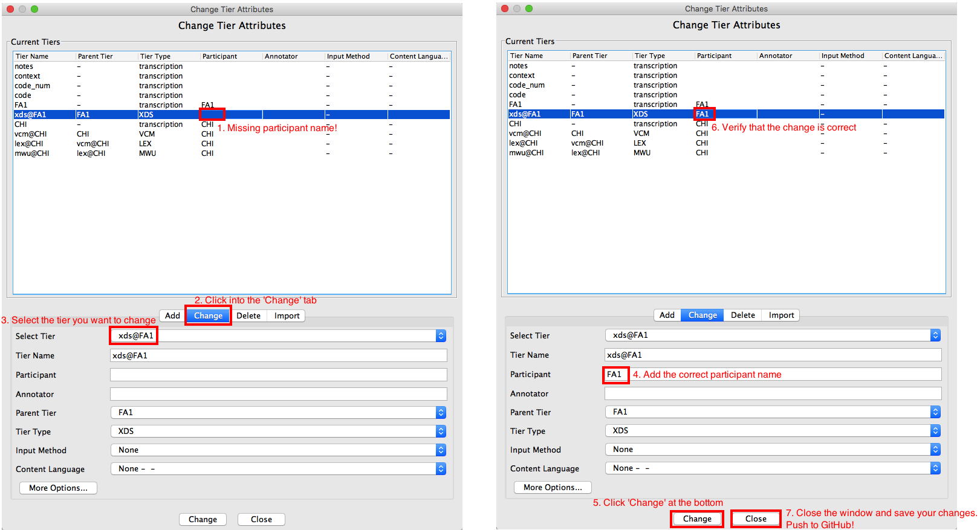
Task: Focus Participant field containing FA1 in right window
Action: pos(773,375)
